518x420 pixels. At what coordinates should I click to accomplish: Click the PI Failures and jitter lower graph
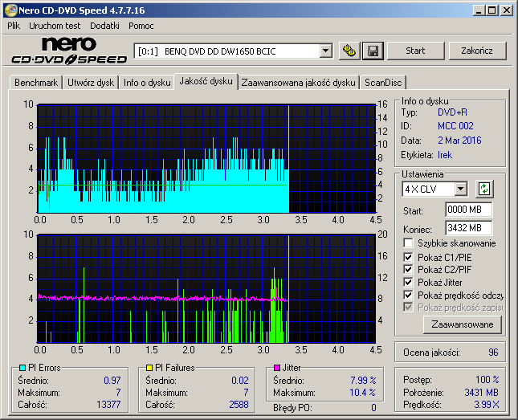coord(206,289)
